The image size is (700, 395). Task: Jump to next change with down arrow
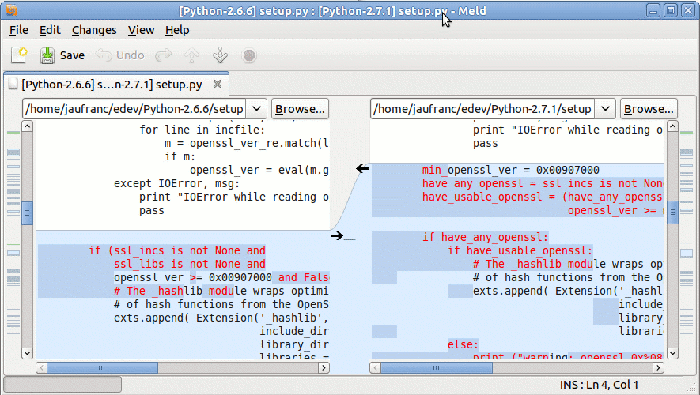click(220, 55)
